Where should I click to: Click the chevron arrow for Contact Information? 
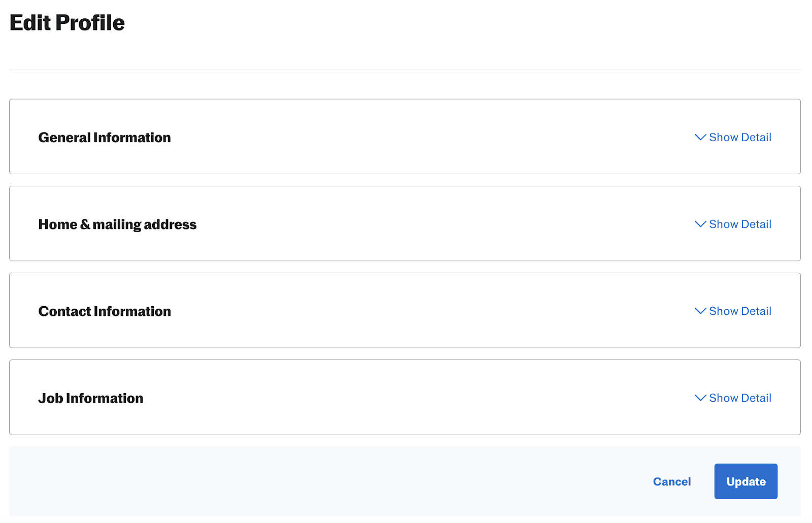click(x=700, y=311)
